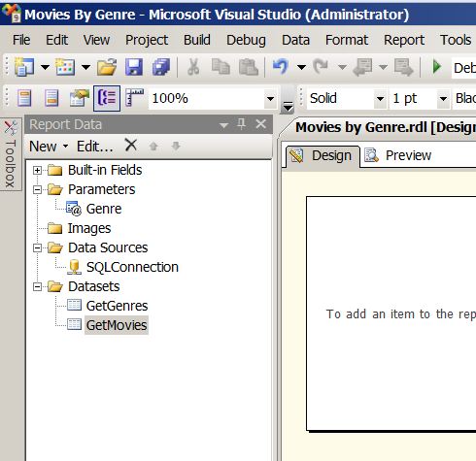Save the report with the floppy icon

click(x=134, y=67)
